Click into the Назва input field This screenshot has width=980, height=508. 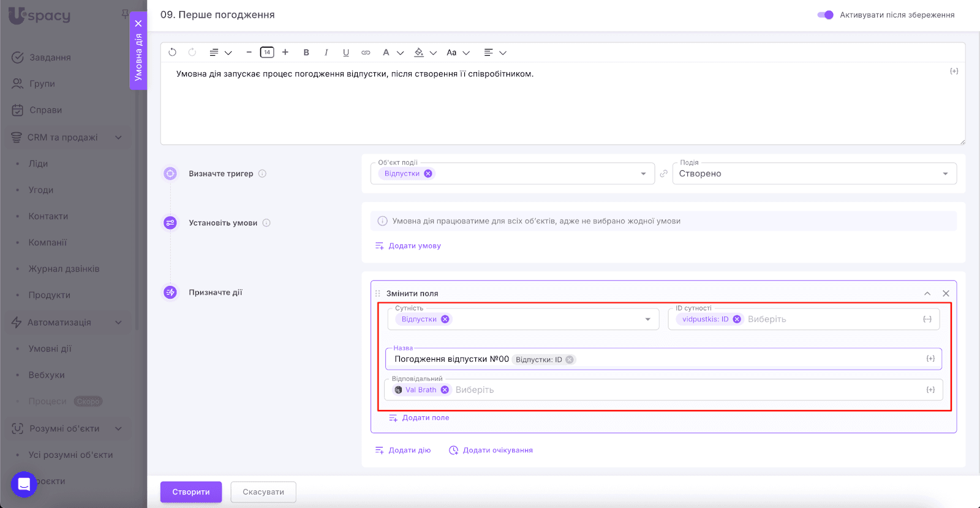pyautogui.click(x=735, y=359)
